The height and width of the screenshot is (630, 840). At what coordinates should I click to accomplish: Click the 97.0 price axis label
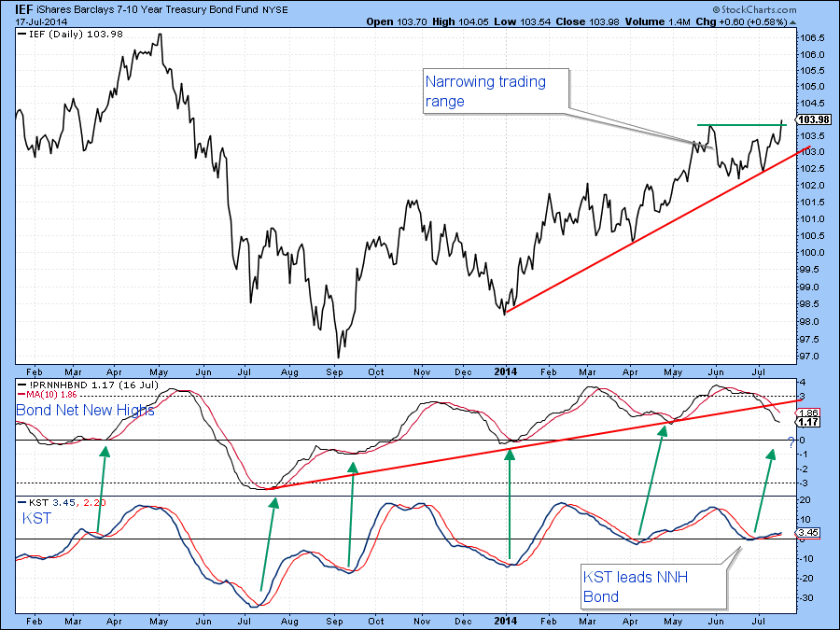coord(810,356)
